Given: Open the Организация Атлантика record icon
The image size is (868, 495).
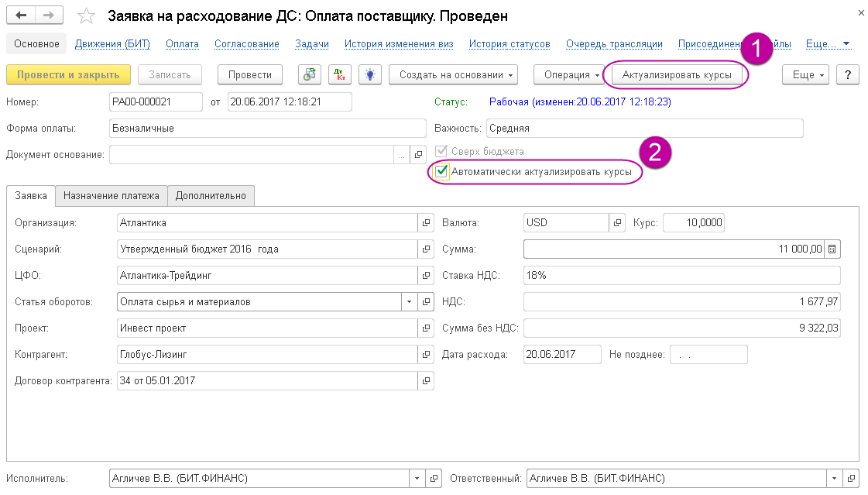Looking at the screenshot, I should (426, 222).
